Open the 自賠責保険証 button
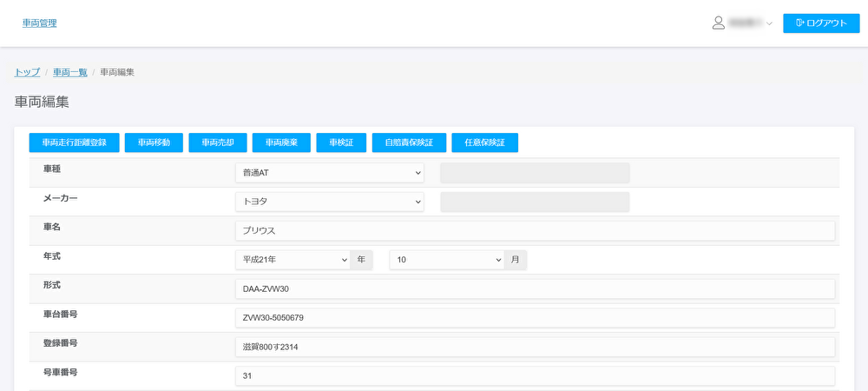 [409, 142]
